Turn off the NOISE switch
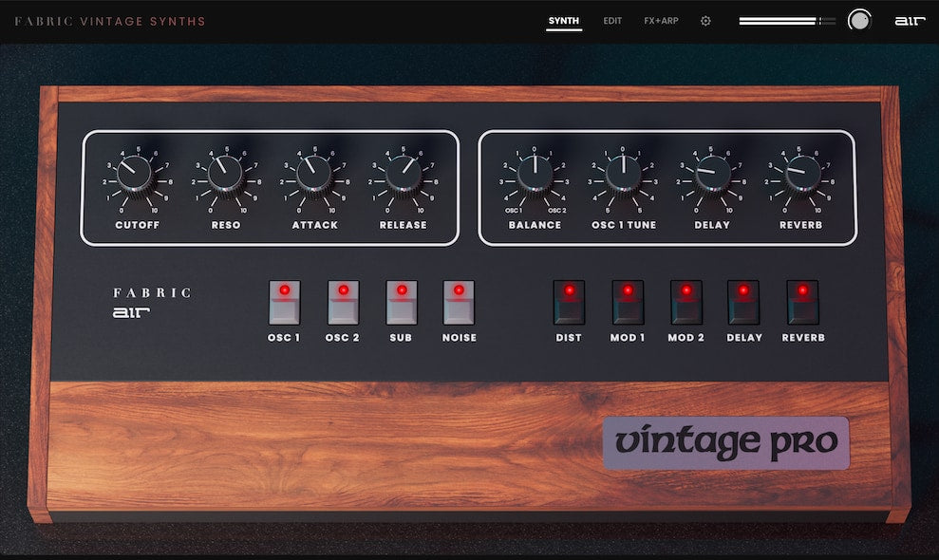 pyautogui.click(x=459, y=302)
